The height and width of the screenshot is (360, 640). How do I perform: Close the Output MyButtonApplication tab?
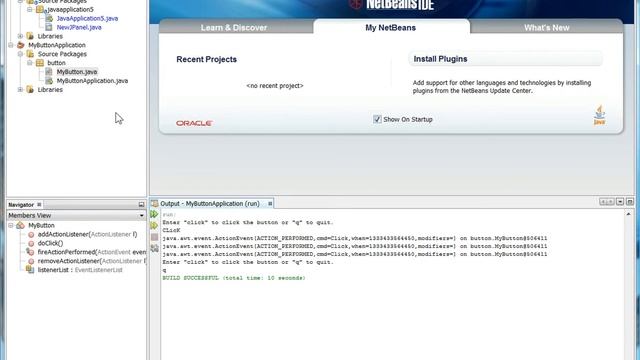[x=270, y=203]
